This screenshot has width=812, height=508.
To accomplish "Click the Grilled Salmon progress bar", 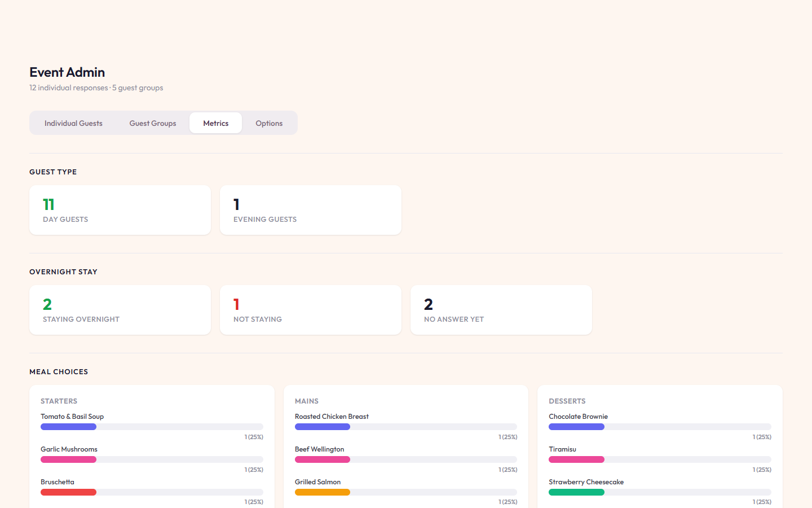I will (406, 492).
